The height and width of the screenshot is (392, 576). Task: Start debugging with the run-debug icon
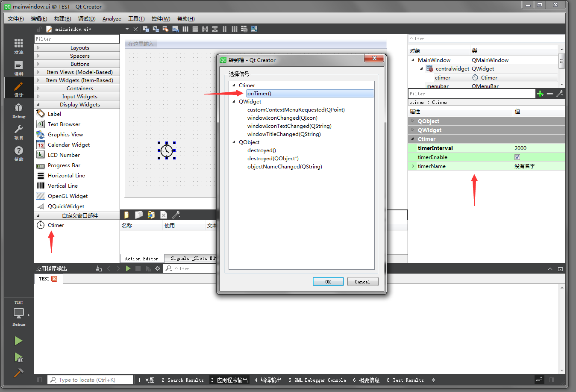(x=18, y=357)
